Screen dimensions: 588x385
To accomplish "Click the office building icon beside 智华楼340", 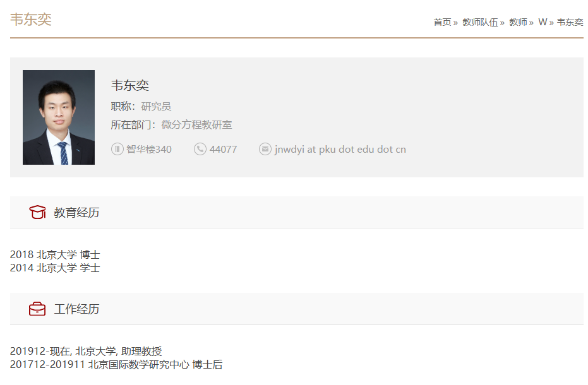I will (x=117, y=149).
